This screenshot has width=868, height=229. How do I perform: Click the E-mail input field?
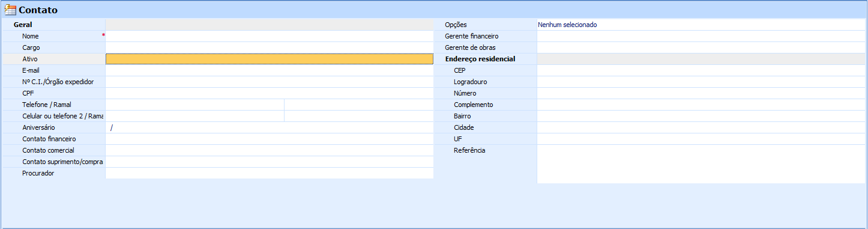coord(270,70)
